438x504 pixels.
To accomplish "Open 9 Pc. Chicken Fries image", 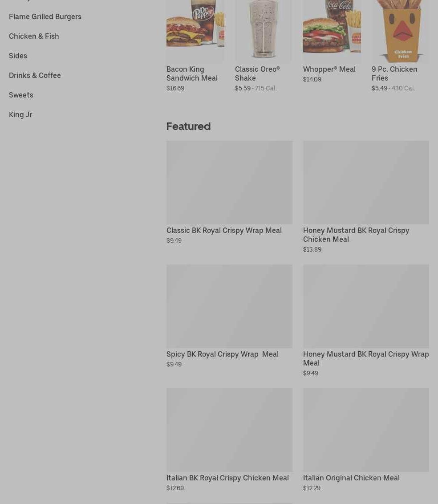I will [x=401, y=31].
